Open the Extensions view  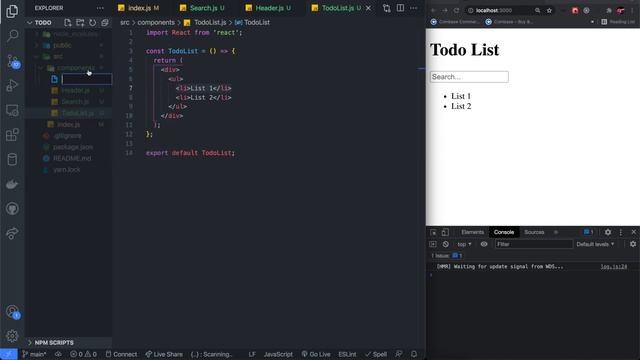click(x=12, y=135)
